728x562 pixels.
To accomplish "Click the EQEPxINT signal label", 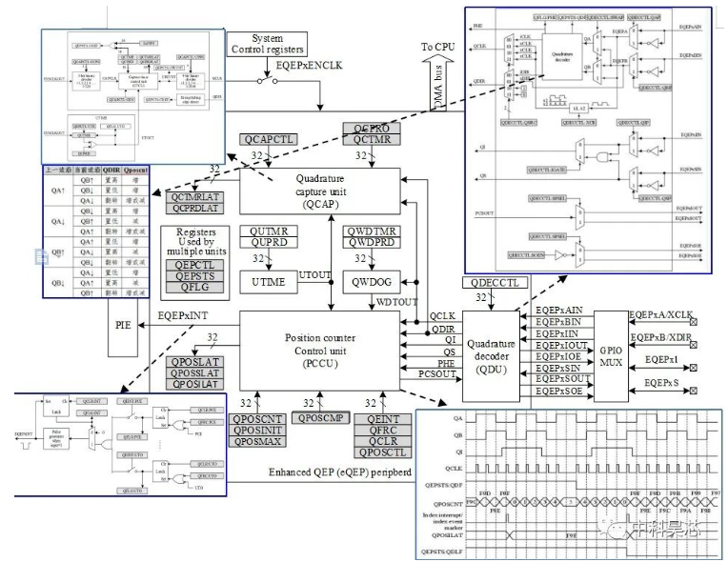I will click(x=182, y=316).
